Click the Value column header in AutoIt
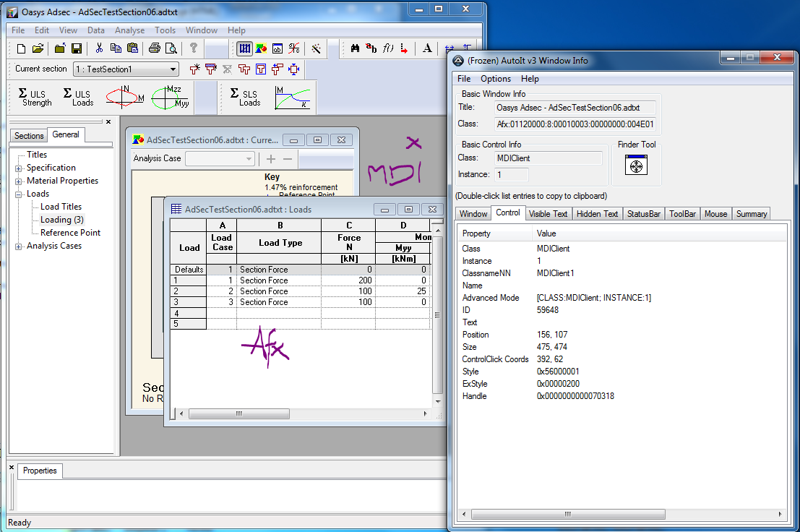 (659, 233)
